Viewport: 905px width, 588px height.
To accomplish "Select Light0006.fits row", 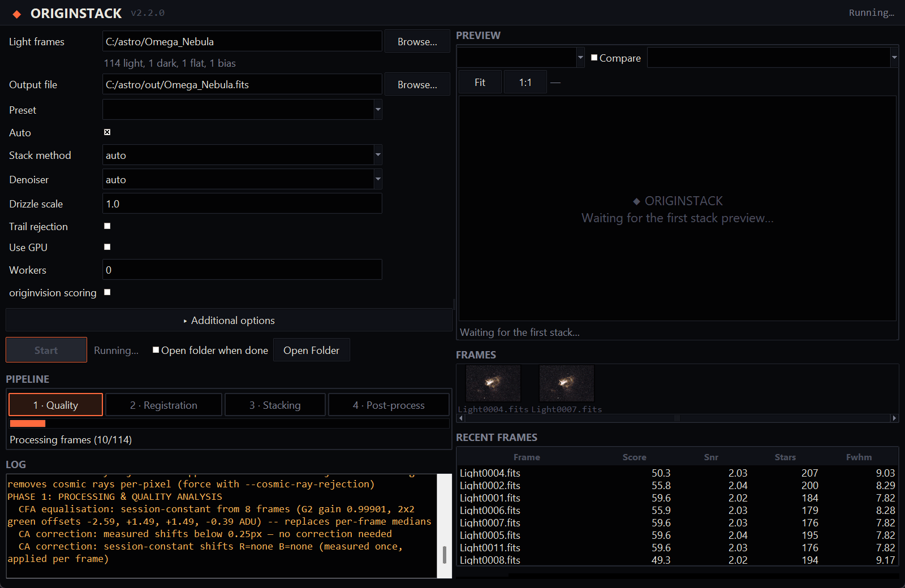I will pos(678,510).
